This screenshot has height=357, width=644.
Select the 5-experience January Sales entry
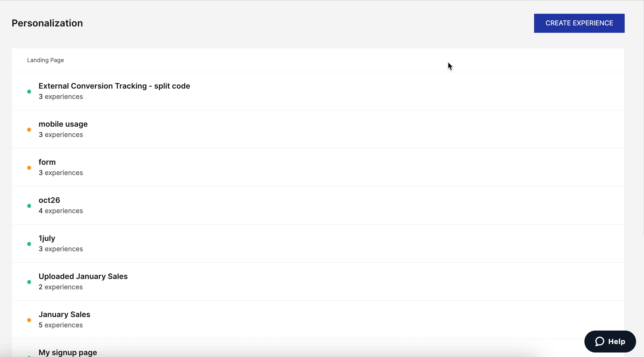coord(318,320)
